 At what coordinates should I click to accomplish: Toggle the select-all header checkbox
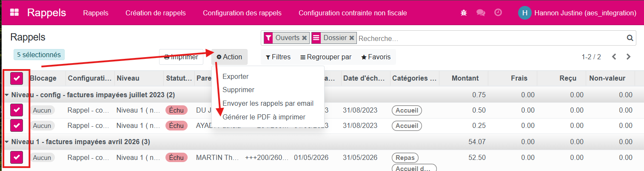[17, 78]
